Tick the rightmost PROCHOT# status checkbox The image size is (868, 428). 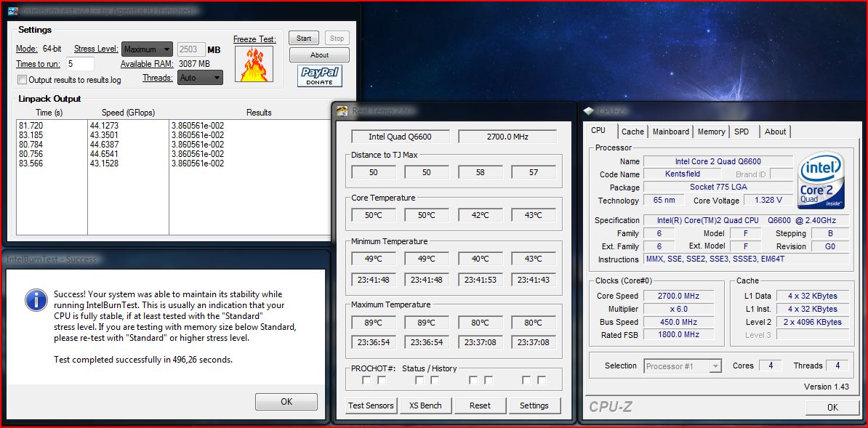pyautogui.click(x=542, y=380)
